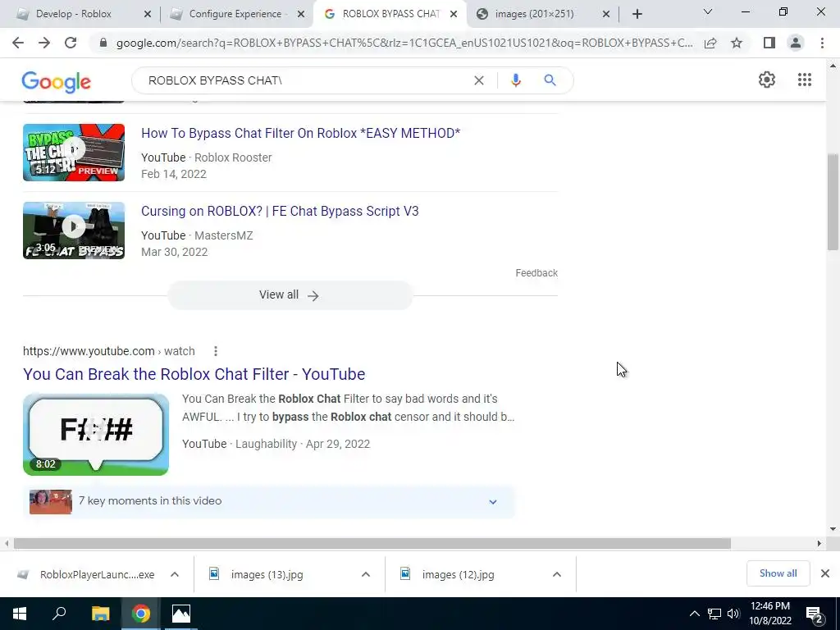Click the browser address bar URL
The height and width of the screenshot is (630, 840).
(404, 43)
